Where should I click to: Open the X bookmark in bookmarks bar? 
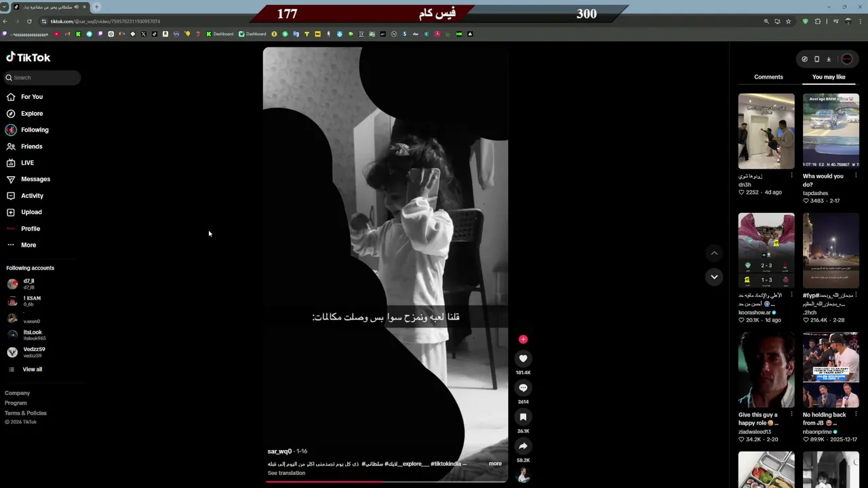pyautogui.click(x=143, y=34)
